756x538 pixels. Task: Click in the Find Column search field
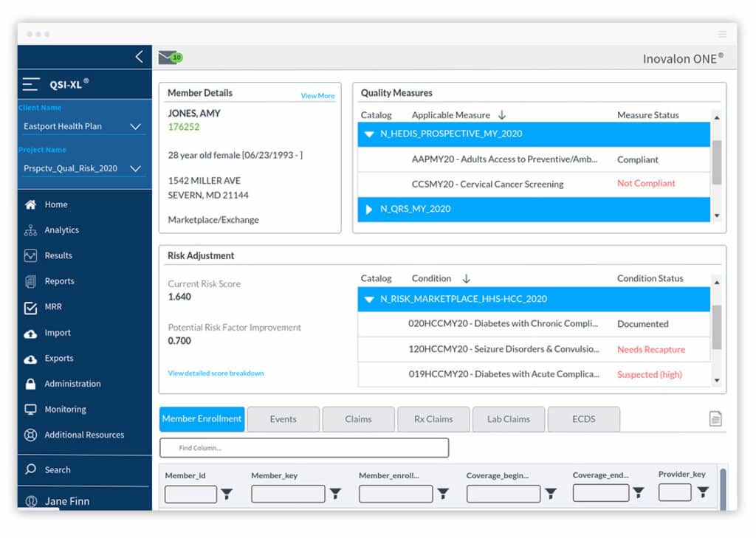pyautogui.click(x=304, y=448)
